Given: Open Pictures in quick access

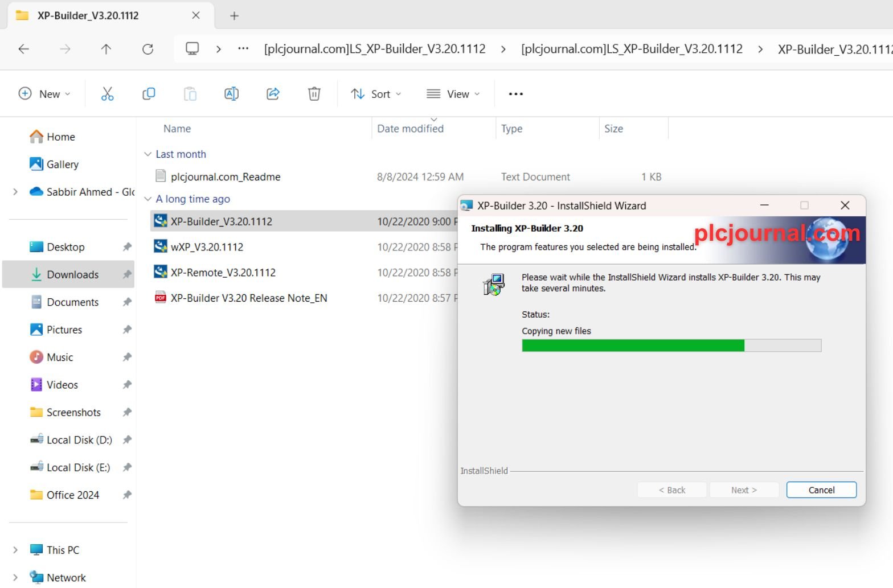Looking at the screenshot, I should coord(56,330).
